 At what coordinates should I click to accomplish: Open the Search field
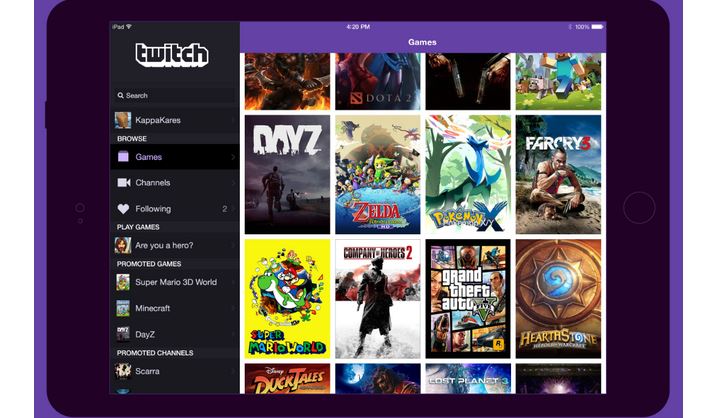(x=175, y=95)
